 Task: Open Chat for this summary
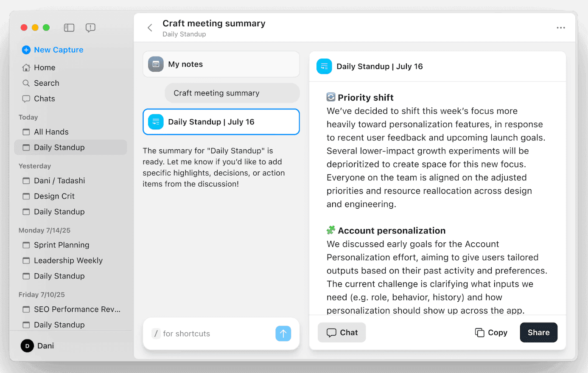click(342, 332)
